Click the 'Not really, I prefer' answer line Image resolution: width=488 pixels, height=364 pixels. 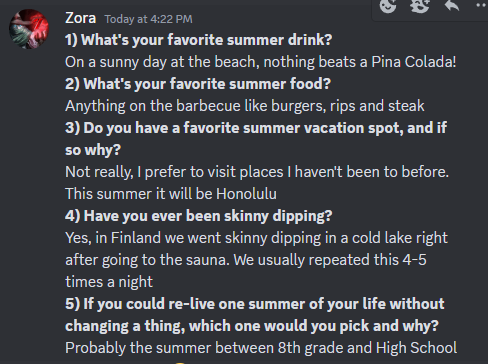coord(257,172)
